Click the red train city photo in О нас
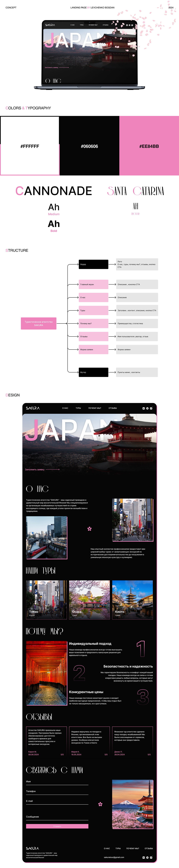 pos(47,538)
